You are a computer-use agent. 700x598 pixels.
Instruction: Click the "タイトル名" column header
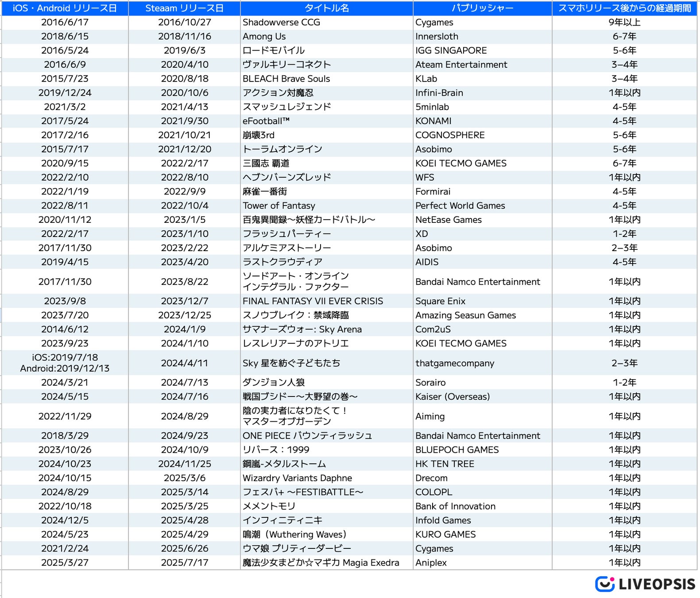pos(327,8)
